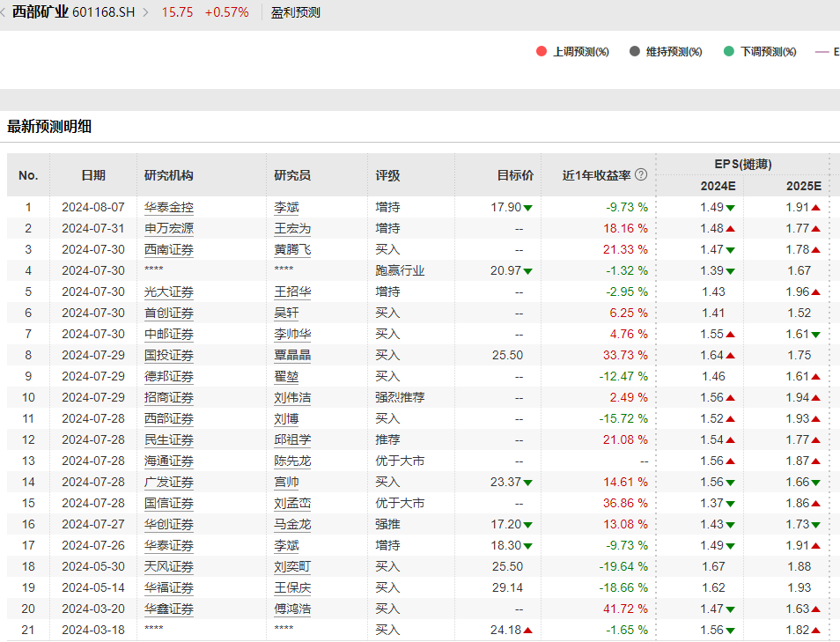Screen dimensions: 840x642
Task: Toggle the 下调预测(%) legend item
Action: click(x=766, y=51)
